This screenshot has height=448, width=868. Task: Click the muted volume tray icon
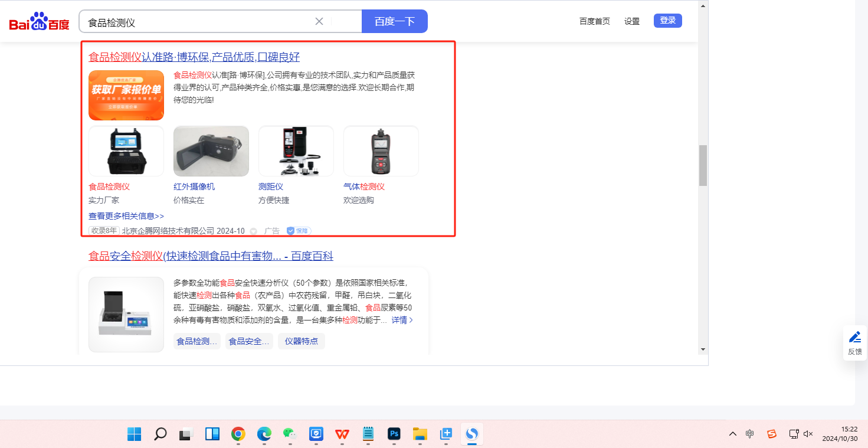(x=808, y=434)
